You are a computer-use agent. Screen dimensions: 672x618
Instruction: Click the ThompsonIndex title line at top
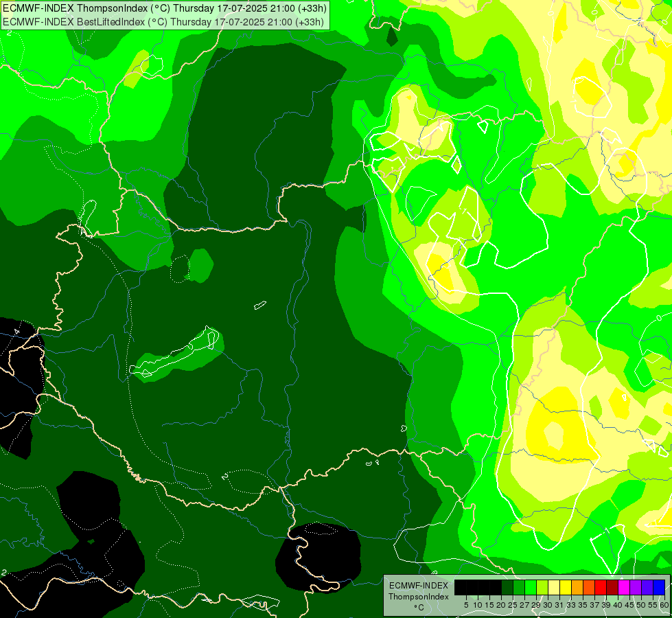coord(165,8)
